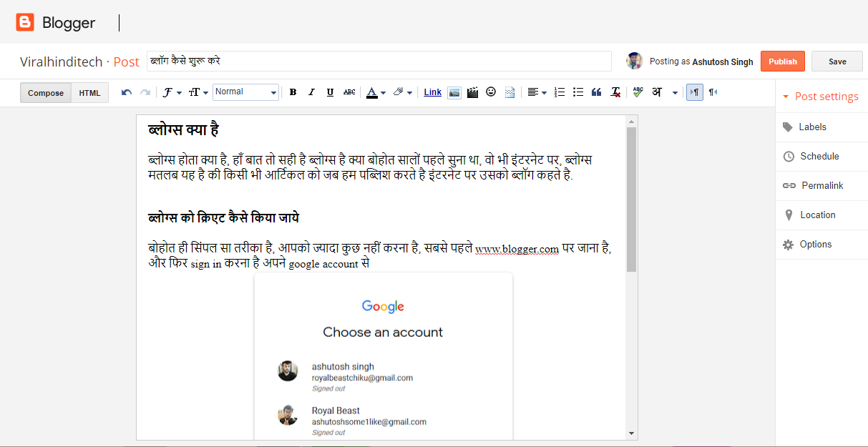Open the Labels setting
This screenshot has width=868, height=447.
coord(821,127)
